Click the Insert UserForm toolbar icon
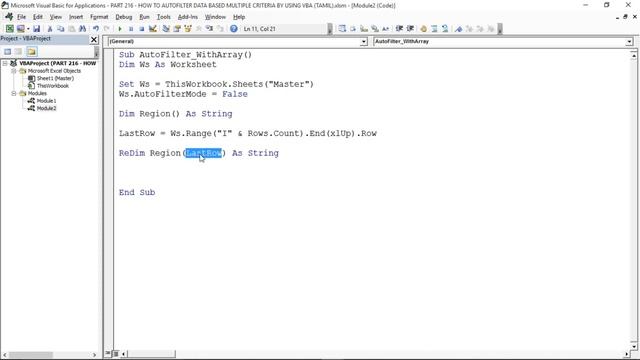 pos(20,29)
